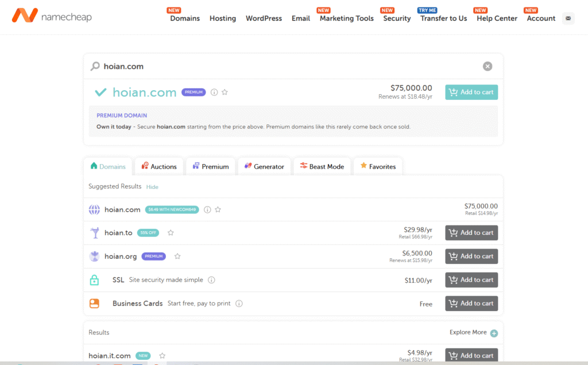The width and height of the screenshot is (588, 365).
Task: Open the Domains navigation menu
Action: tap(185, 18)
